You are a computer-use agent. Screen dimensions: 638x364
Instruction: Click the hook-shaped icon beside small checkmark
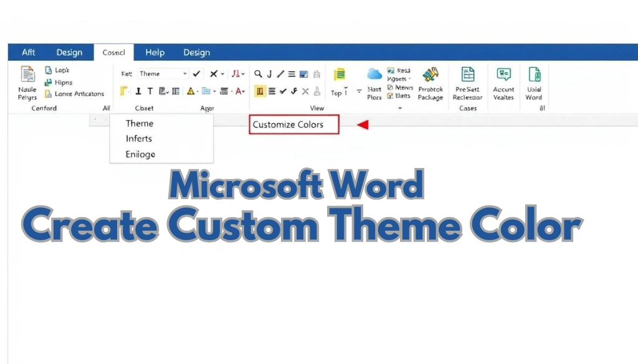[294, 91]
